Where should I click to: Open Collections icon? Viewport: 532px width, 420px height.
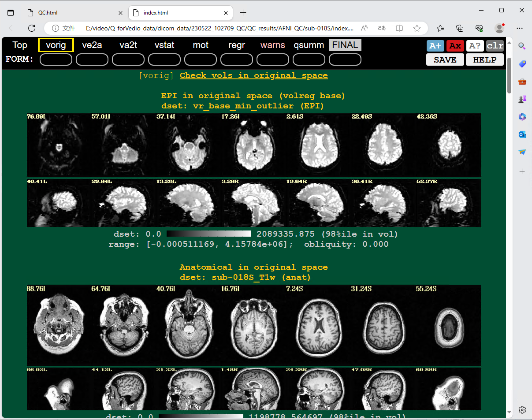tap(460, 28)
